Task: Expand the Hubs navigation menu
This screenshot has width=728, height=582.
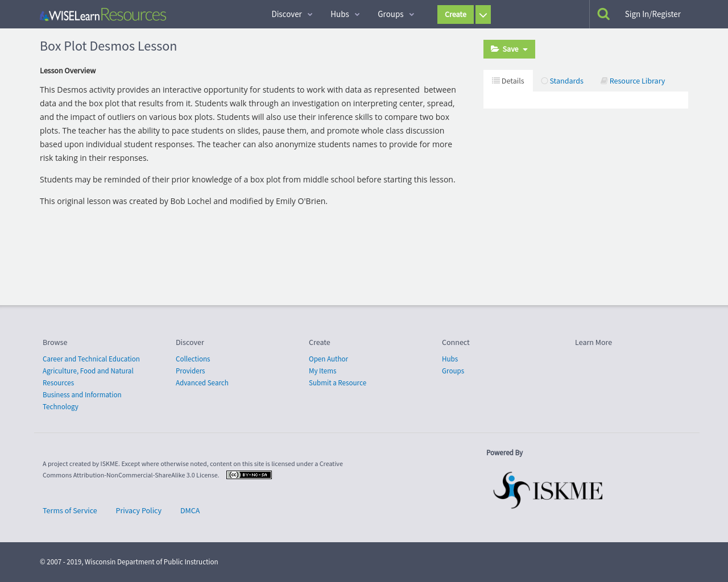Action: 345,14
